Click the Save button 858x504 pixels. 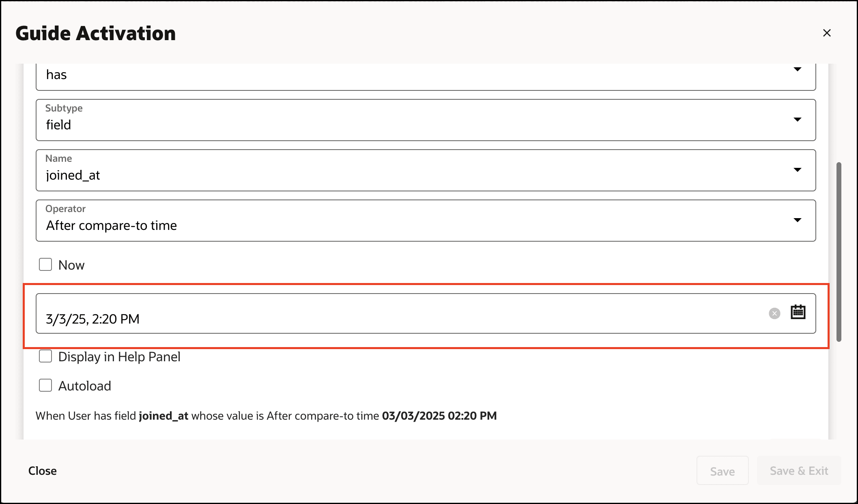point(722,471)
